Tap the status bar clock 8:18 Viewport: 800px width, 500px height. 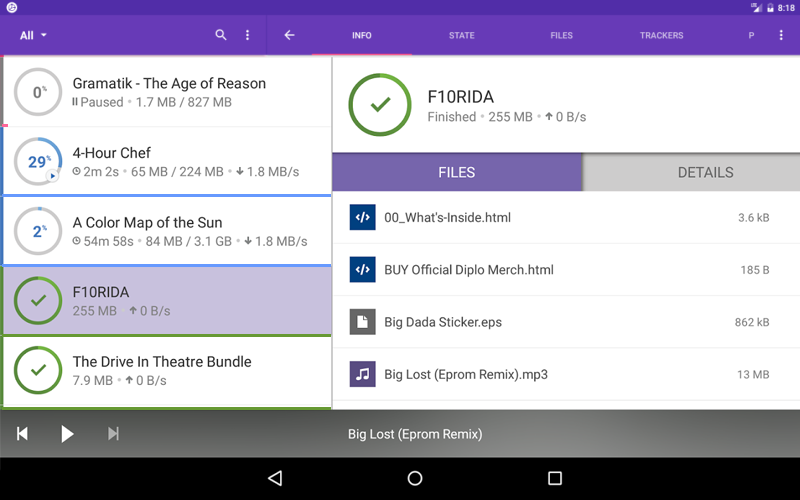tap(786, 8)
